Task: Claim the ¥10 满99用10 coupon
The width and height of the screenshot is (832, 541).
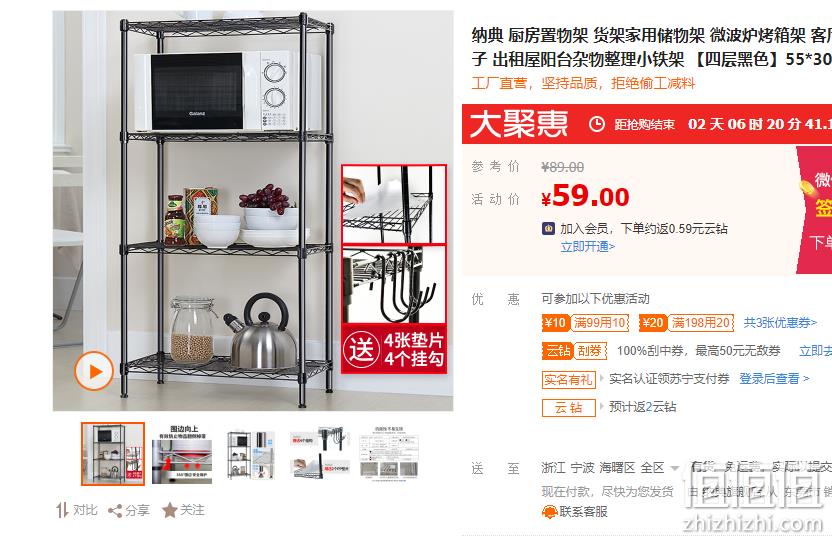Action: click(x=585, y=322)
